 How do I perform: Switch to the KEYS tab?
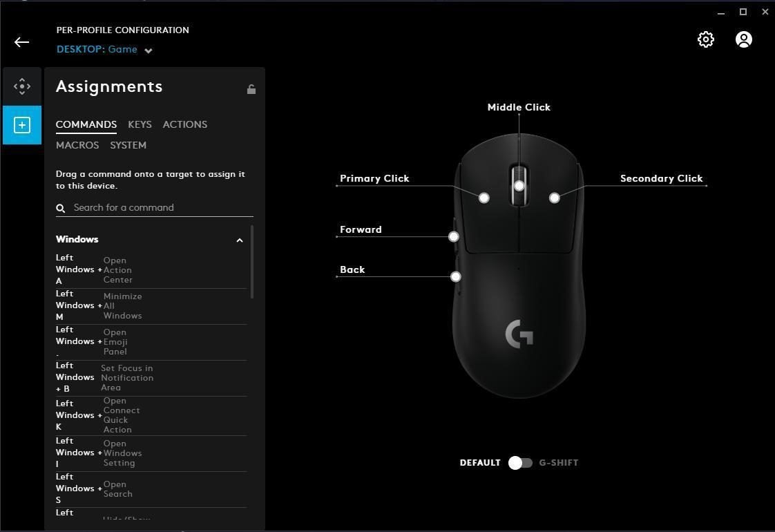click(x=140, y=124)
